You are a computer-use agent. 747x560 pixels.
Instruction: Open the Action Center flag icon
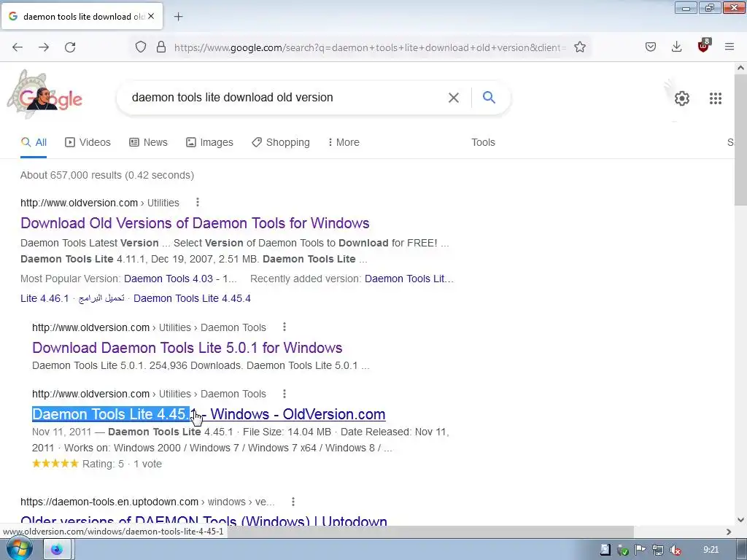click(x=640, y=550)
